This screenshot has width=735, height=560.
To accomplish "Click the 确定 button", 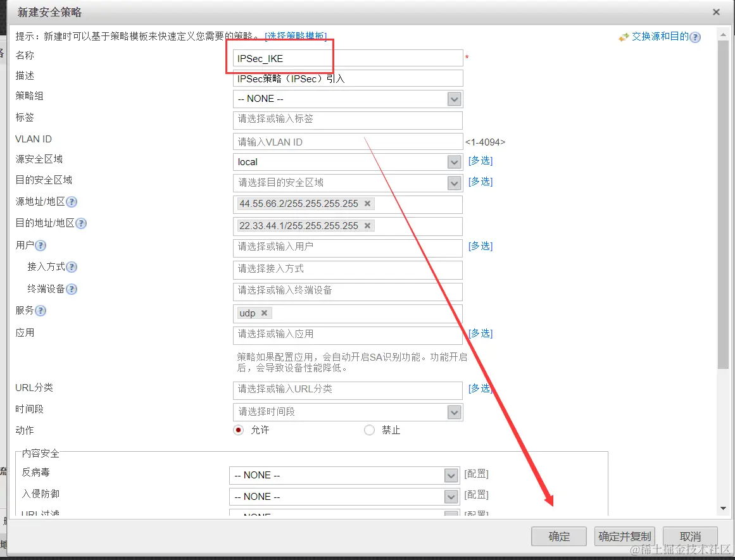I will click(x=559, y=537).
